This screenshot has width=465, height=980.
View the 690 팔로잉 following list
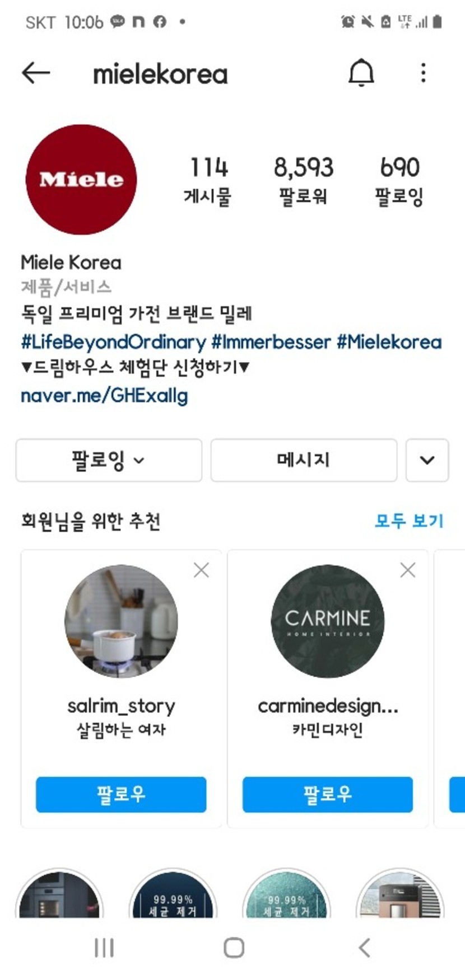click(x=399, y=181)
